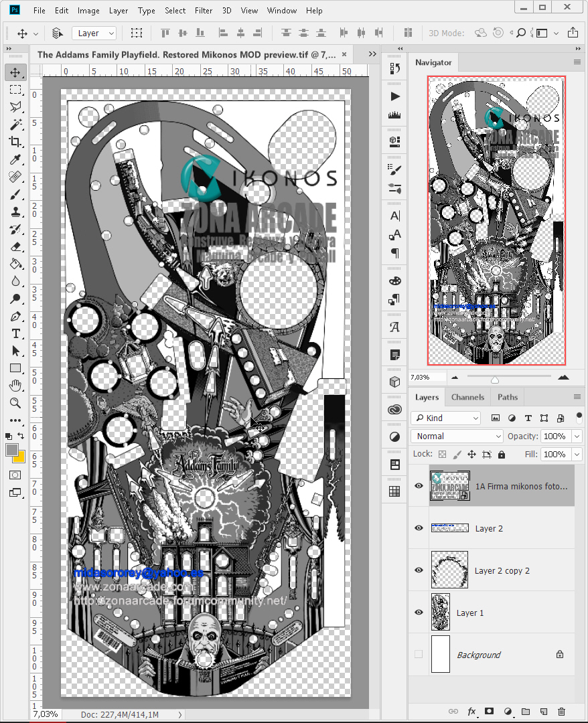Open the File menu

[x=40, y=11]
